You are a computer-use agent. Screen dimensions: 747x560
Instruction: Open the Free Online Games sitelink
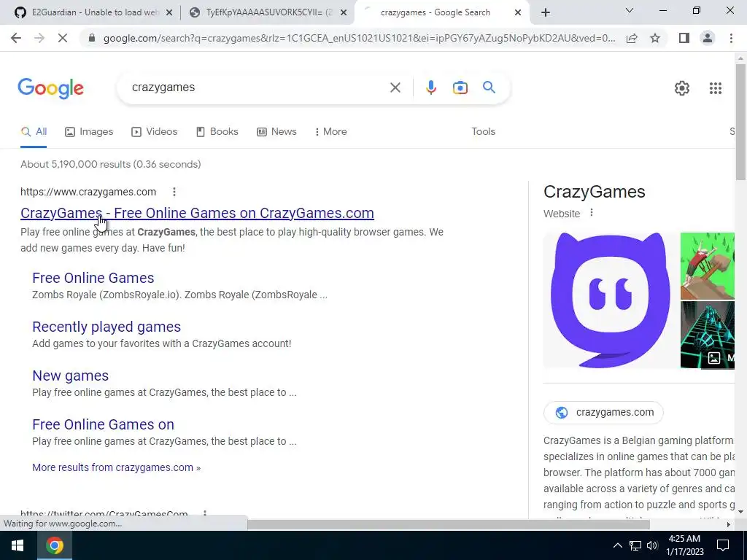click(x=93, y=278)
